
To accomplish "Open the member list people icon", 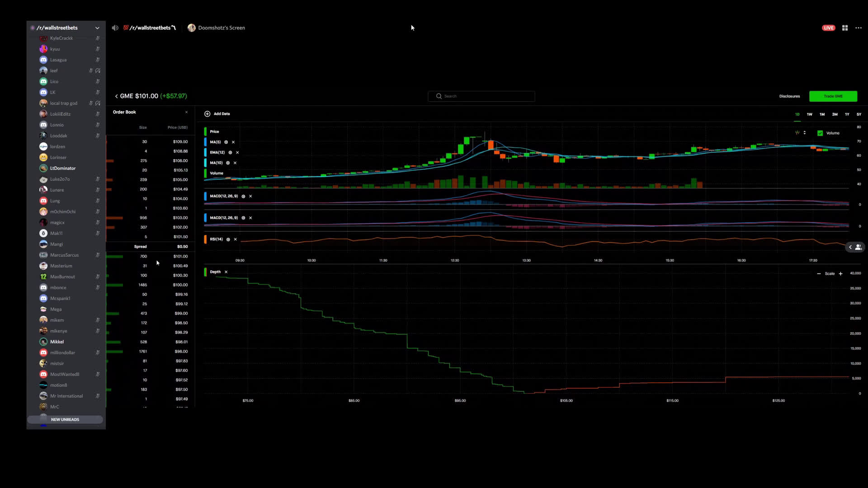I will click(858, 247).
